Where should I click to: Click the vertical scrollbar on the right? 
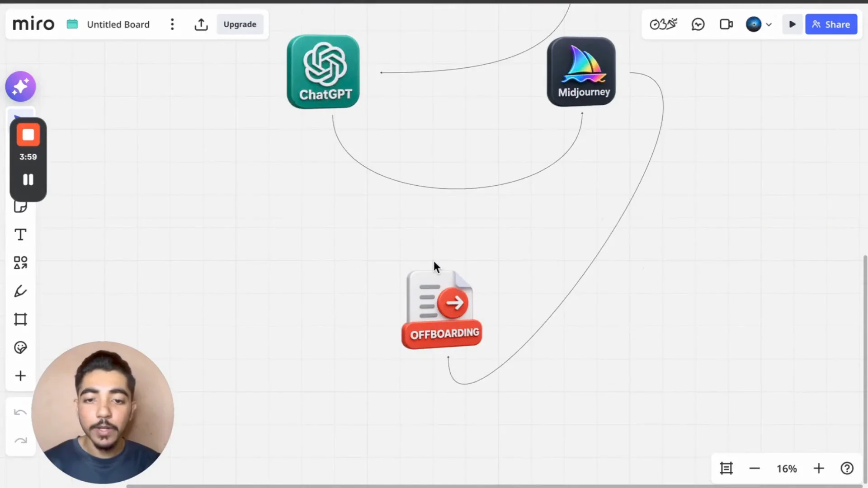[x=865, y=368]
